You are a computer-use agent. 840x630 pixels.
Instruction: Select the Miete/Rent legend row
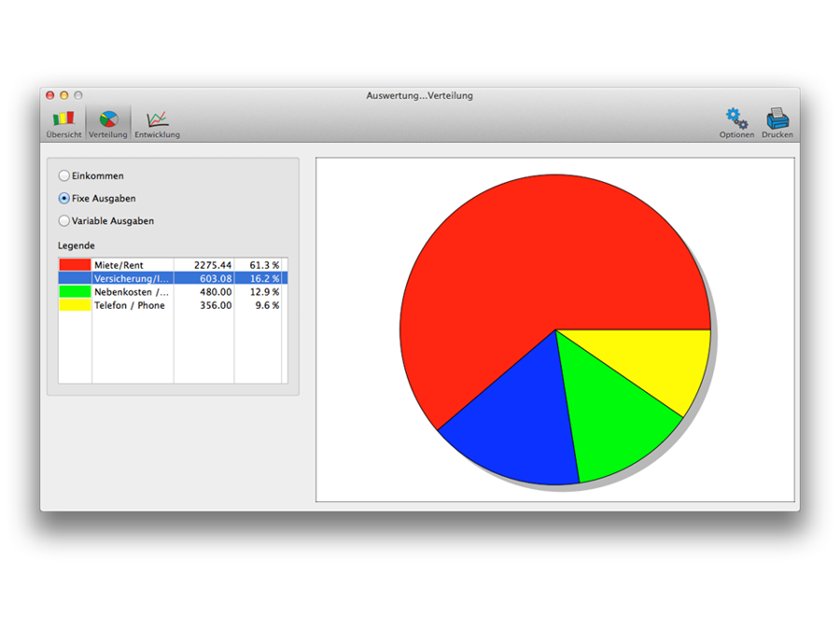coord(131,265)
